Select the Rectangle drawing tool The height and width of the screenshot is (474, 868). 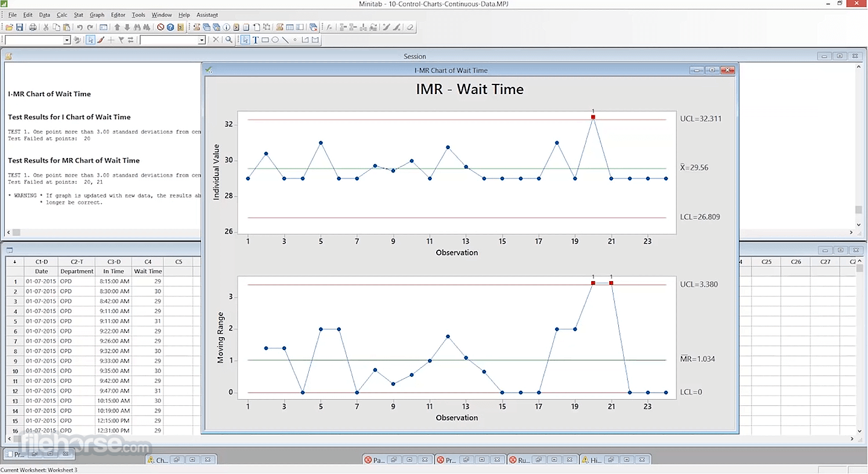click(265, 40)
